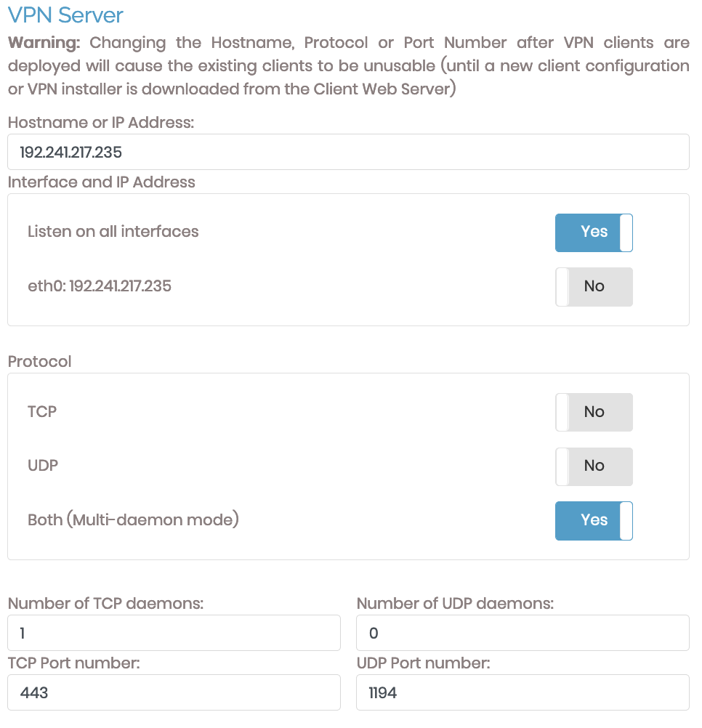Click the 'Interface and IP Address' section header
702x728 pixels.
click(x=101, y=182)
